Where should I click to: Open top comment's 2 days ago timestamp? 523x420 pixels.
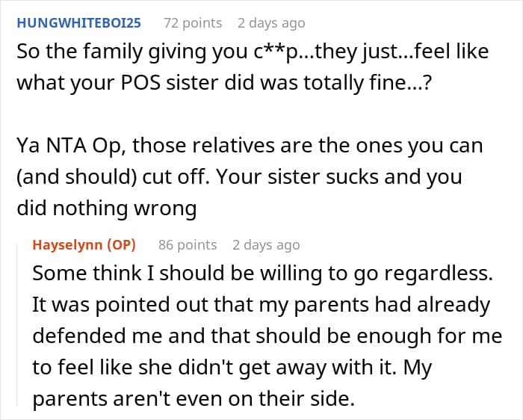click(x=271, y=23)
